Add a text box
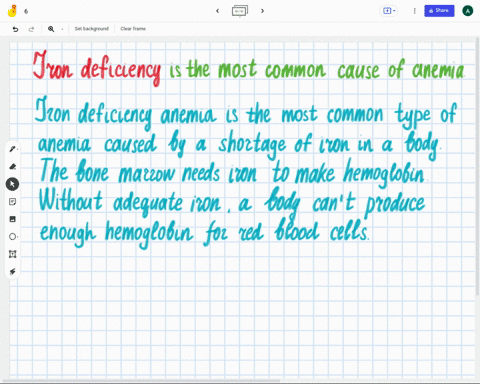 [x=12, y=254]
